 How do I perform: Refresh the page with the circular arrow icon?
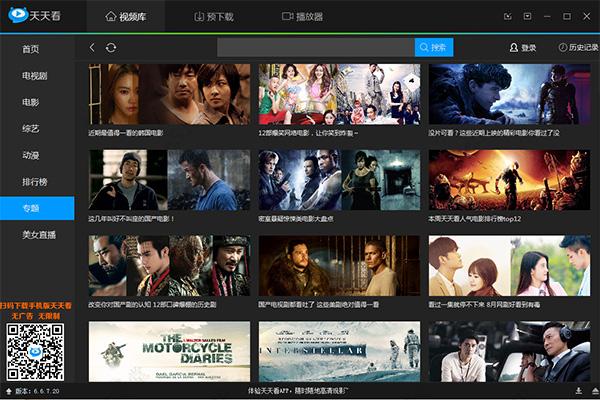coord(111,47)
